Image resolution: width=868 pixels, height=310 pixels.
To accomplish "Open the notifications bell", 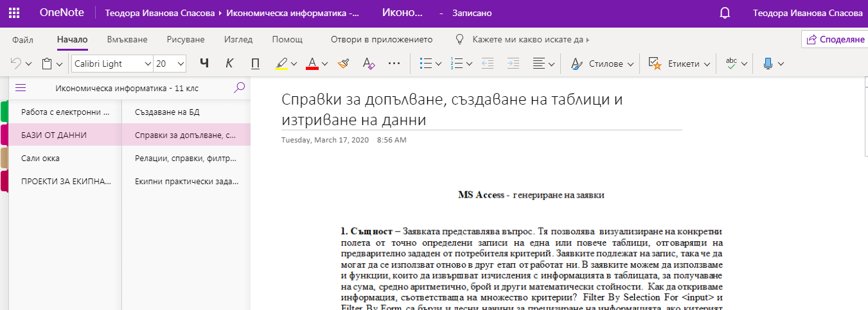I will (x=725, y=13).
